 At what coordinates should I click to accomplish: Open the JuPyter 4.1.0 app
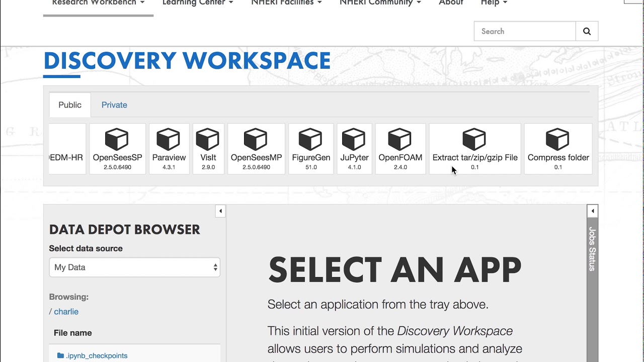coord(354,149)
